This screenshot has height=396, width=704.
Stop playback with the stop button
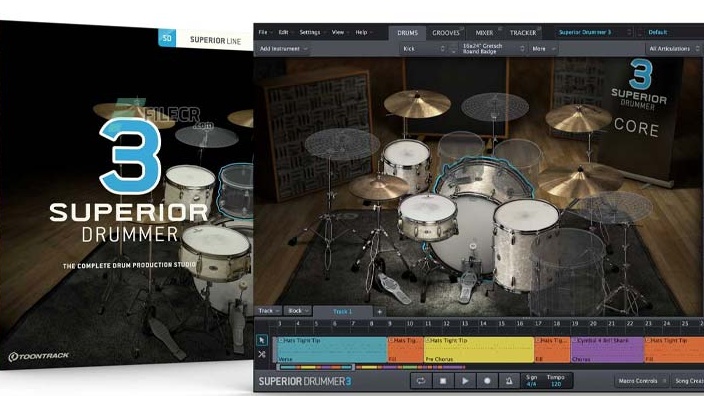point(443,381)
